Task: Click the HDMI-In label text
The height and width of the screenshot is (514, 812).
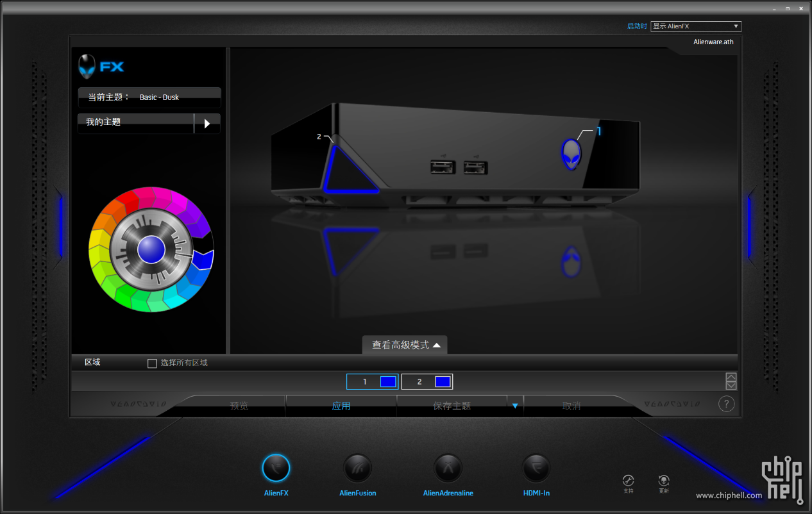Action: coord(536,493)
